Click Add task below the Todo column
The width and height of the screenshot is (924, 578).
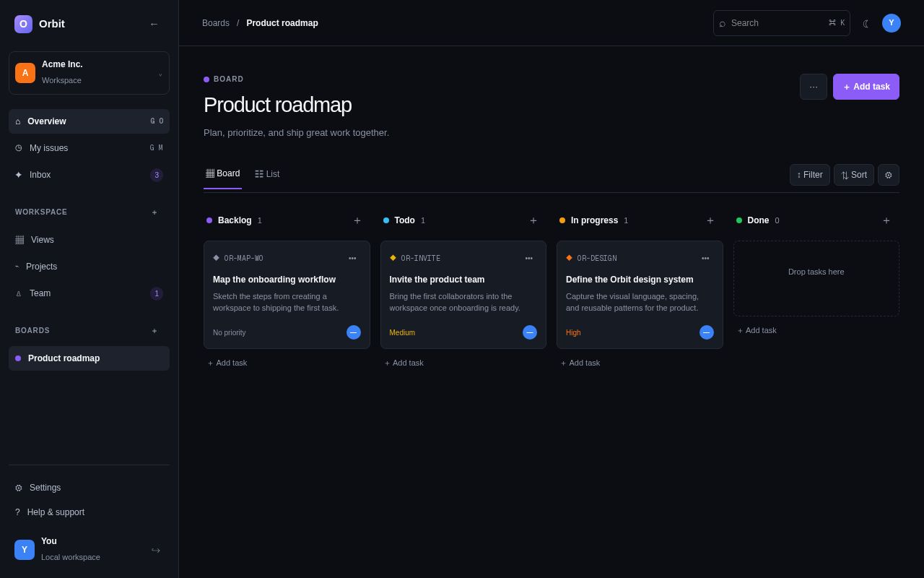point(404,363)
